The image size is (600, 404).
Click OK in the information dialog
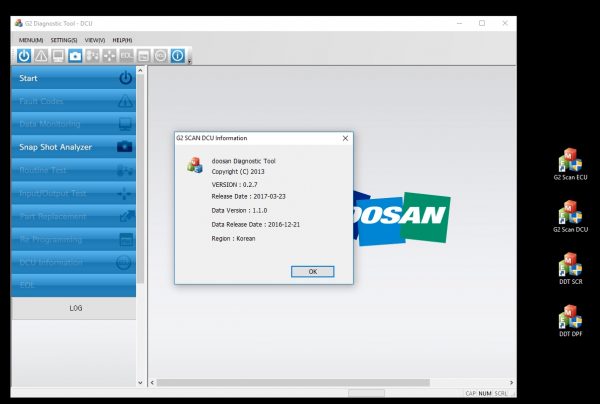pos(313,272)
